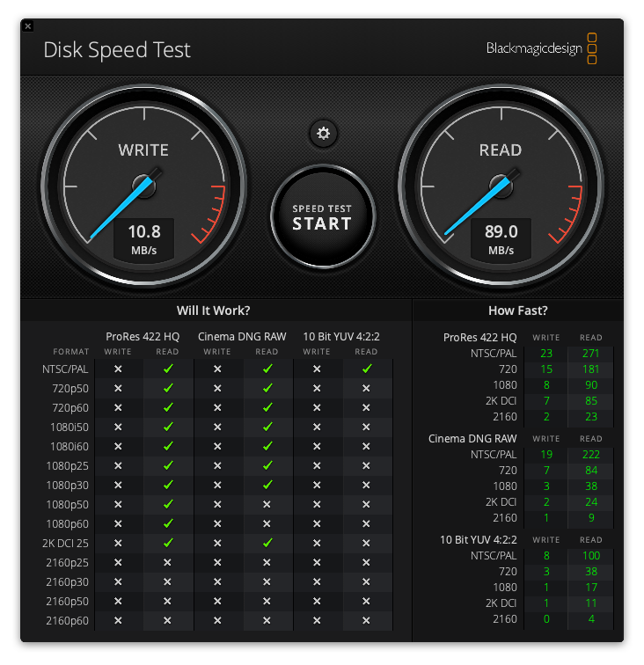Click the Cinema DNG RAW write cross for 1080p25
This screenshot has width=644, height=665.
(x=217, y=466)
